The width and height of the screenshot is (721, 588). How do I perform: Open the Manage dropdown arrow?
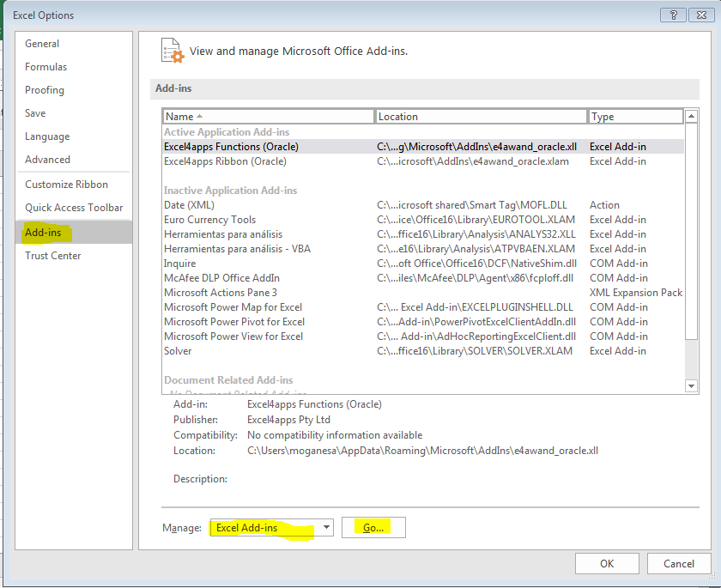(326, 527)
